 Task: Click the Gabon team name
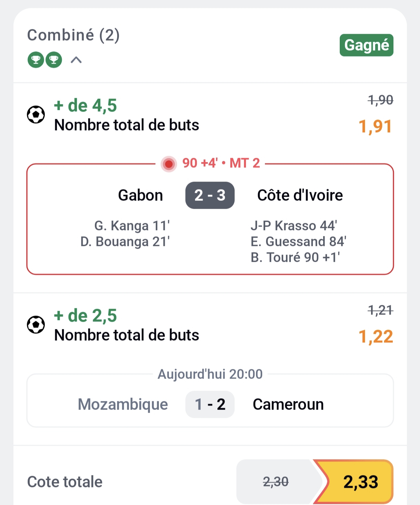point(141,195)
